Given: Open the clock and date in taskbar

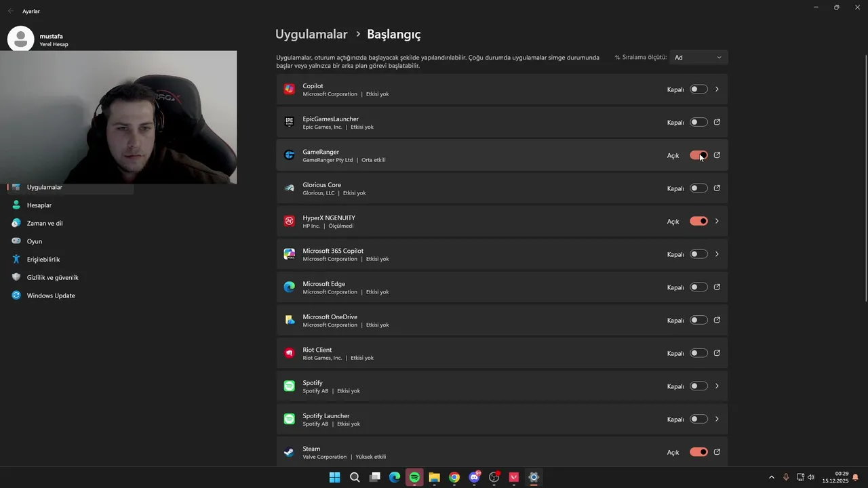Looking at the screenshot, I should click(x=835, y=477).
